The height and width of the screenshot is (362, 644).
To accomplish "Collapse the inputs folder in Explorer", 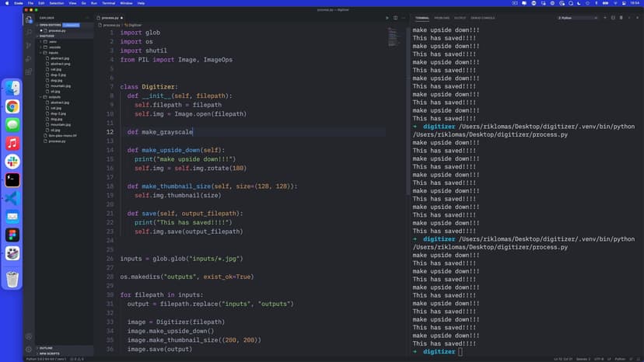I will pos(54,53).
